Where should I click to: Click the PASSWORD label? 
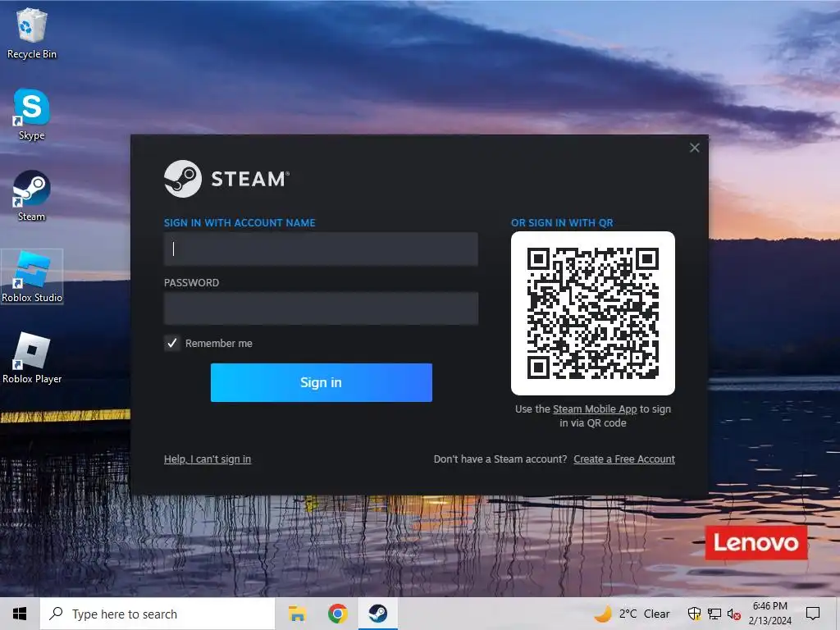tap(191, 283)
